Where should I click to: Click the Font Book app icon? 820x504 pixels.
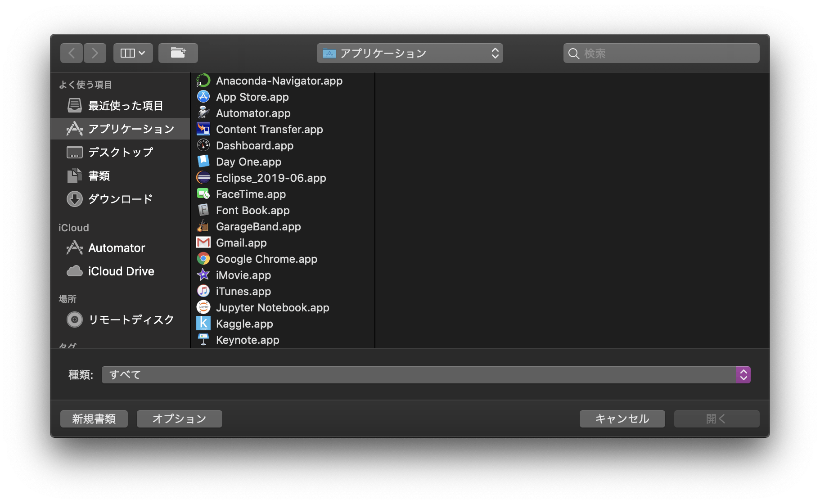tap(203, 210)
